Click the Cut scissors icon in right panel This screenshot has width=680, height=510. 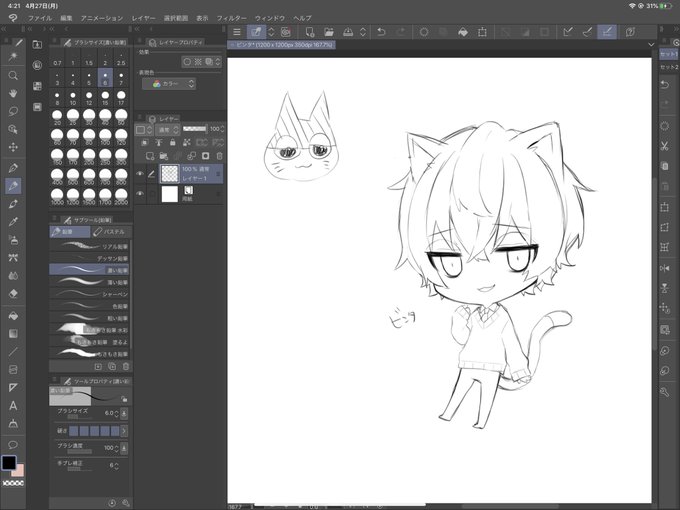664,146
